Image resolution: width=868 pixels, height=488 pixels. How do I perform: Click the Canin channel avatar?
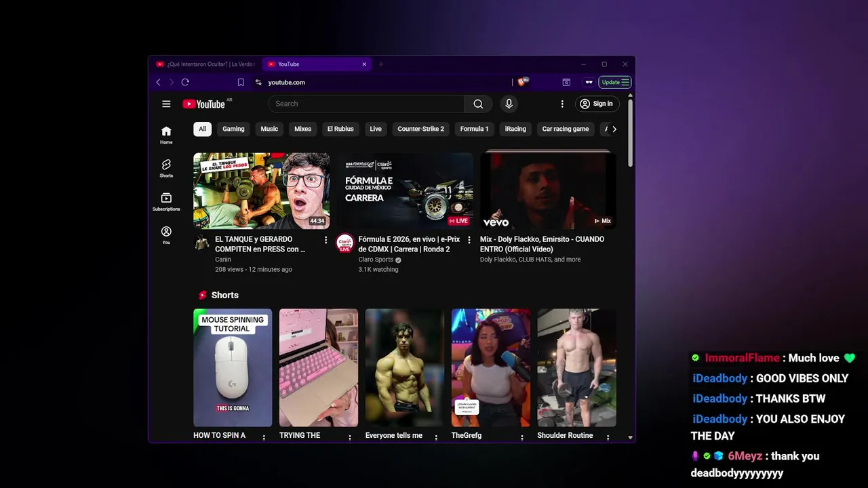[201, 242]
